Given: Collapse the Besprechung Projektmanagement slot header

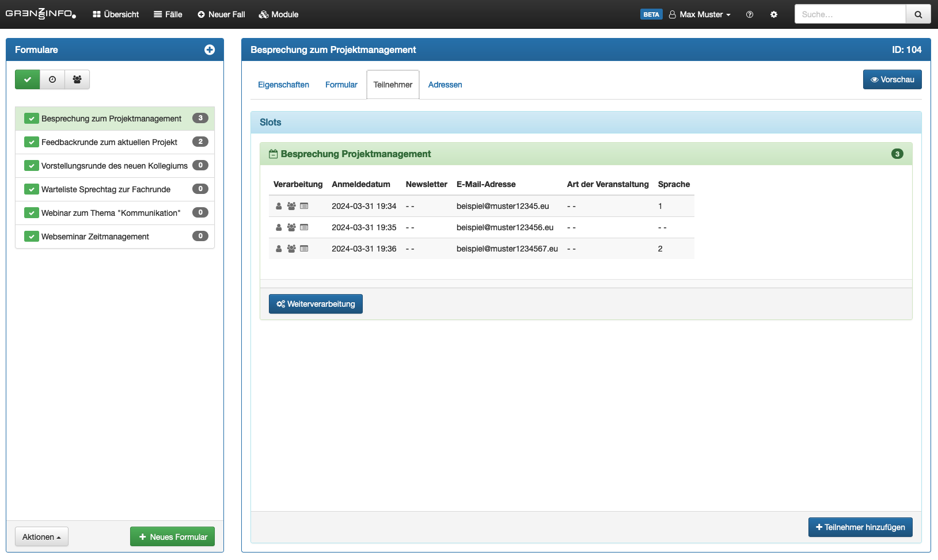Looking at the screenshot, I should point(356,154).
